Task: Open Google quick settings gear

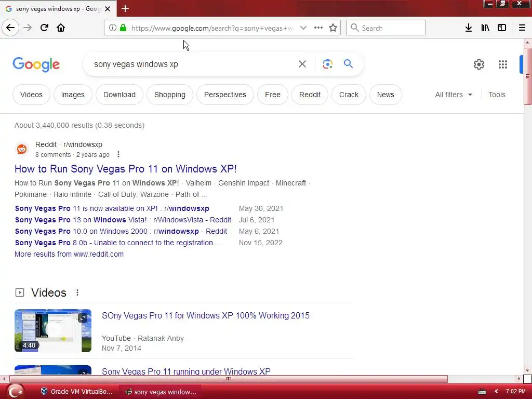Action: tap(478, 64)
